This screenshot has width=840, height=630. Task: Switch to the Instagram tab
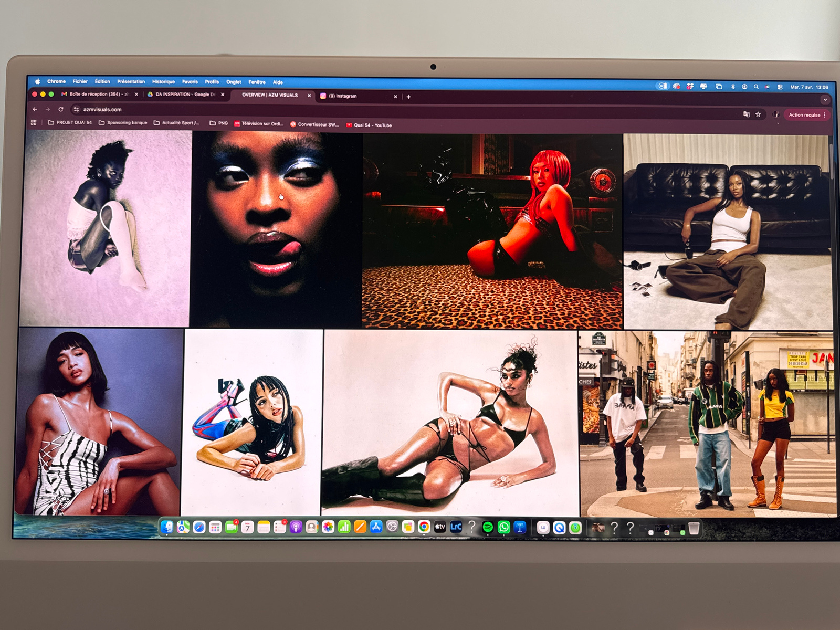(x=357, y=96)
